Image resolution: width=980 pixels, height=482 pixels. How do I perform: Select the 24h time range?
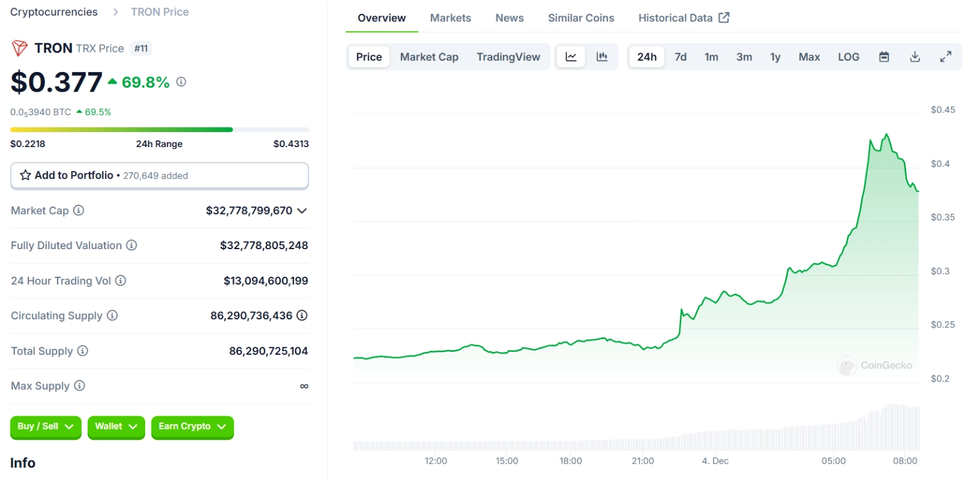pos(647,57)
